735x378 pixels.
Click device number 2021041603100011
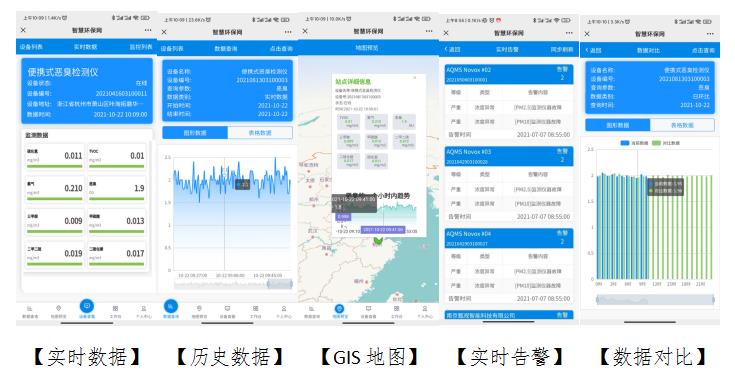(121, 93)
